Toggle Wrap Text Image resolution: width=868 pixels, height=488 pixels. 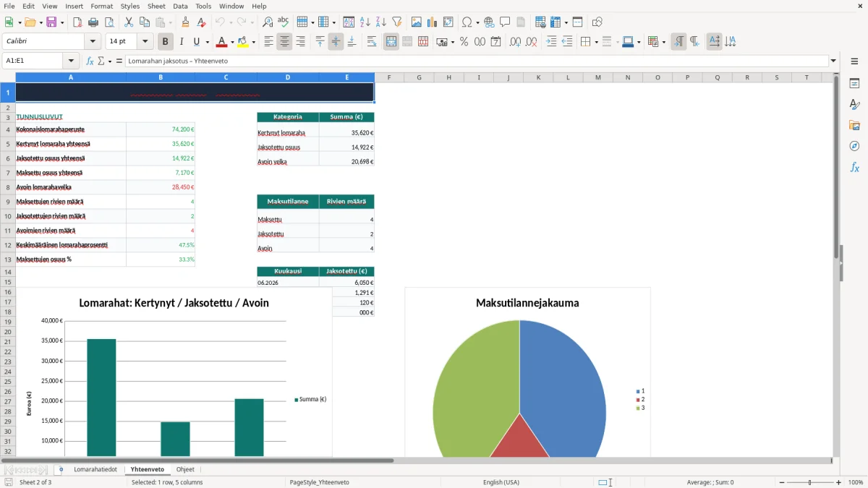coord(372,42)
